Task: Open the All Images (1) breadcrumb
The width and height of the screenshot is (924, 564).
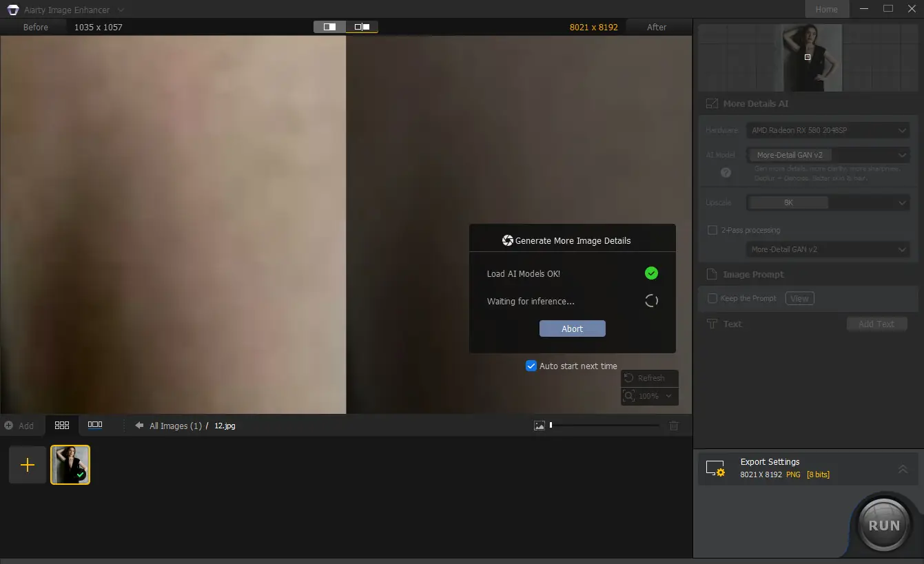Action: [176, 426]
